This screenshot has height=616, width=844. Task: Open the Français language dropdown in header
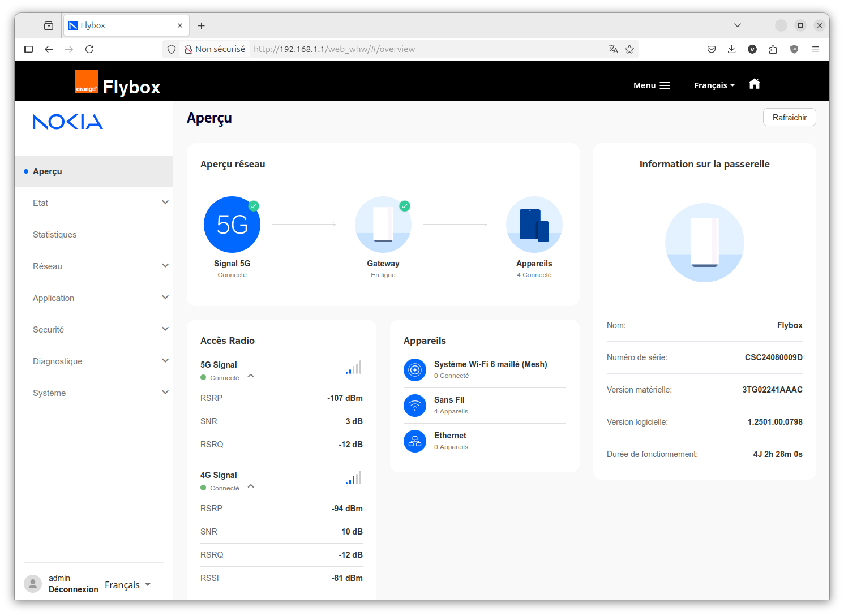[714, 85]
